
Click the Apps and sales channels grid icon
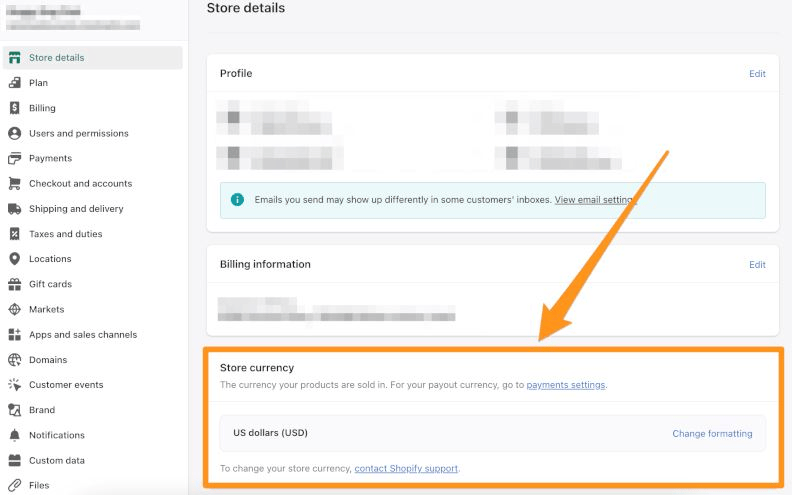15,334
